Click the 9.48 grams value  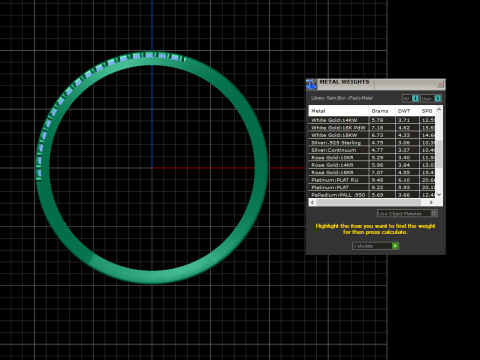tap(377, 180)
